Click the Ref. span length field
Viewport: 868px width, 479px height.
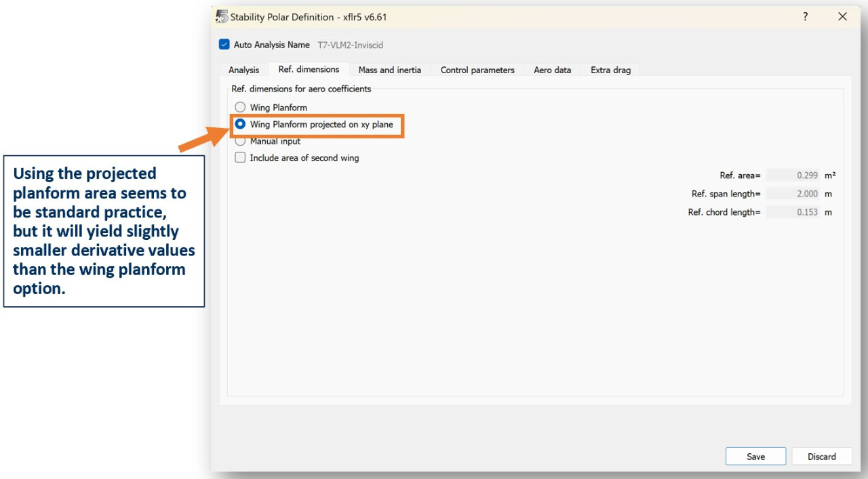click(x=792, y=194)
